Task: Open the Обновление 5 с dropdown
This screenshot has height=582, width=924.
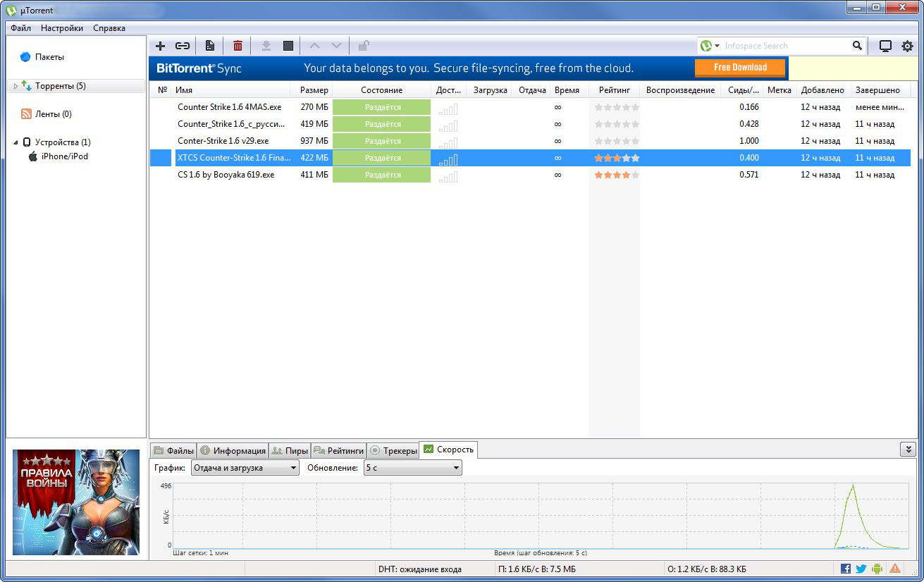Action: pyautogui.click(x=412, y=468)
